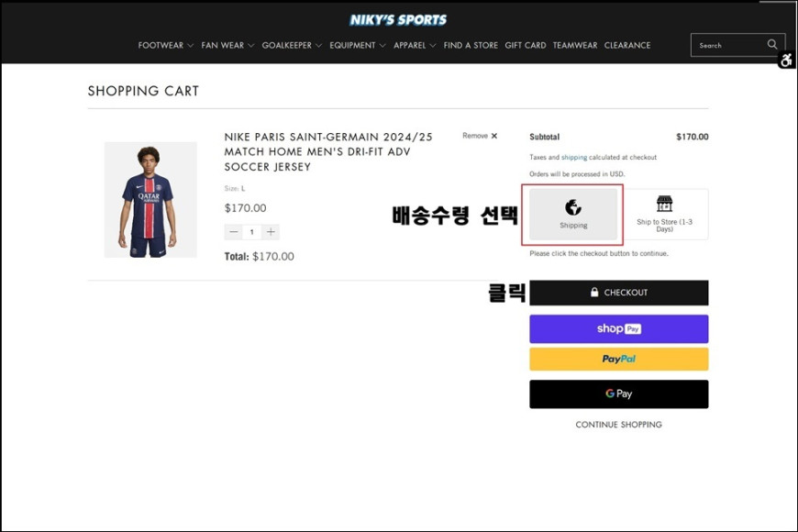Click the Remove X icon
This screenshot has width=798, height=532.
tap(494, 136)
